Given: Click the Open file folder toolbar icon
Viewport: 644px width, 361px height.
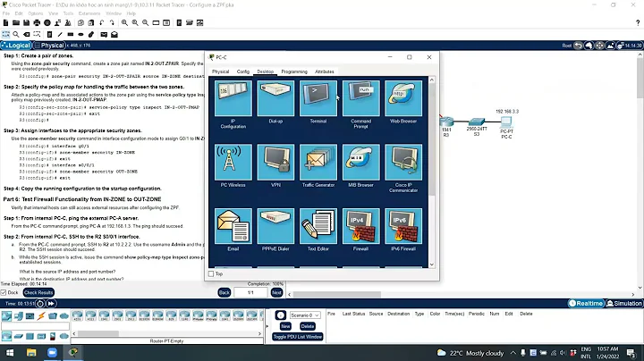Looking at the screenshot, I should tap(16, 23).
